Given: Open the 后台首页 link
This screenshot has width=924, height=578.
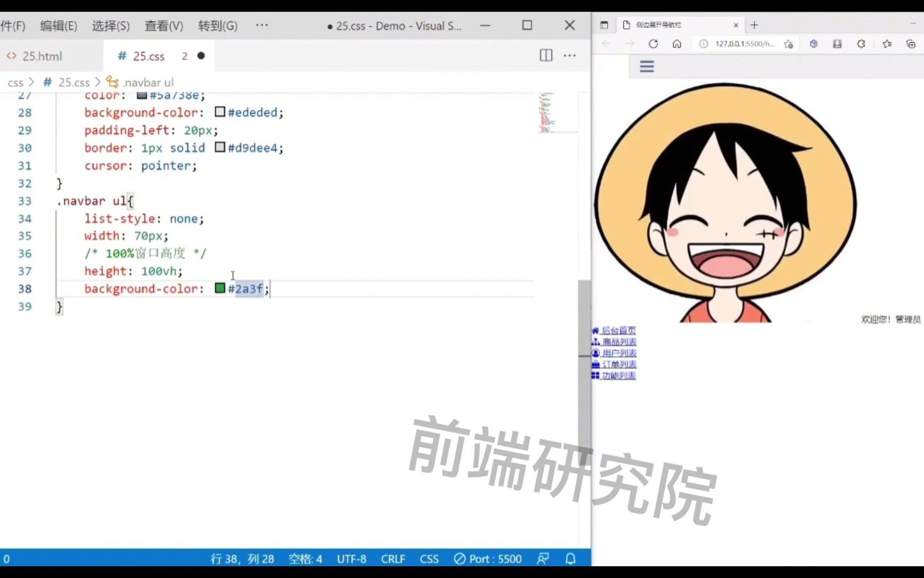Looking at the screenshot, I should tap(619, 330).
